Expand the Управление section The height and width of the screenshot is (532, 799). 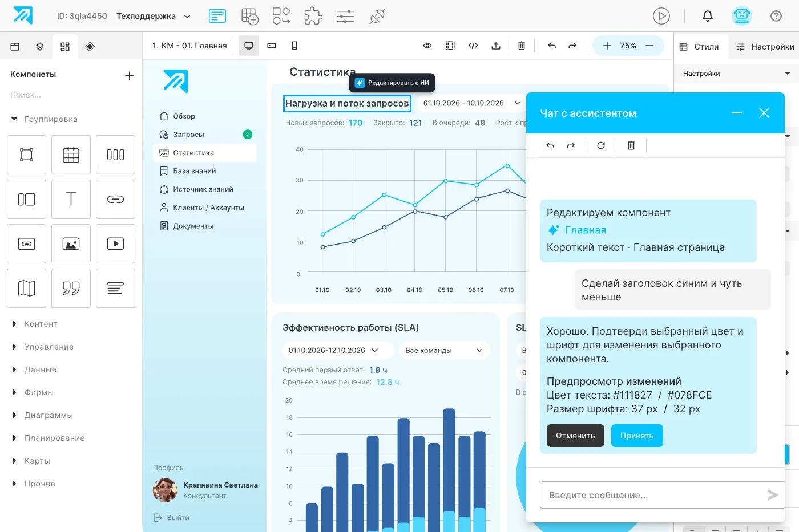pos(43,347)
